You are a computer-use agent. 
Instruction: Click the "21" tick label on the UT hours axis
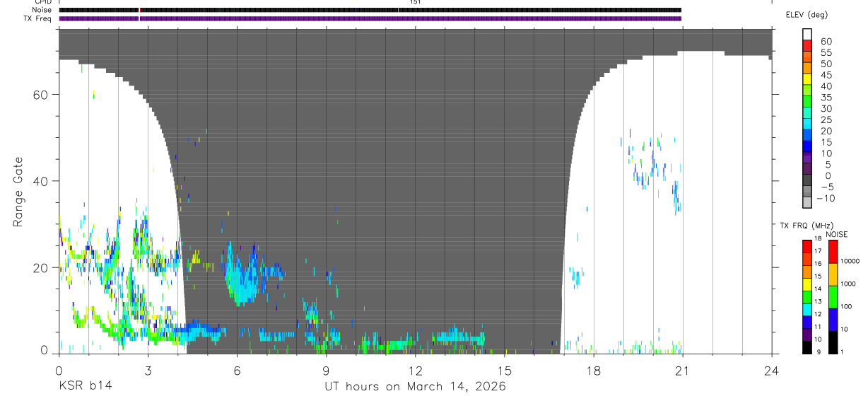[x=683, y=371]
